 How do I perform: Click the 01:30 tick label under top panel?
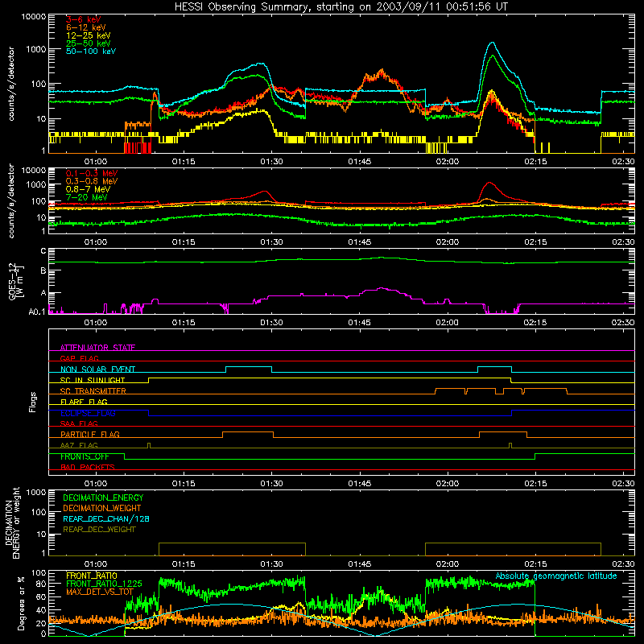(271, 162)
